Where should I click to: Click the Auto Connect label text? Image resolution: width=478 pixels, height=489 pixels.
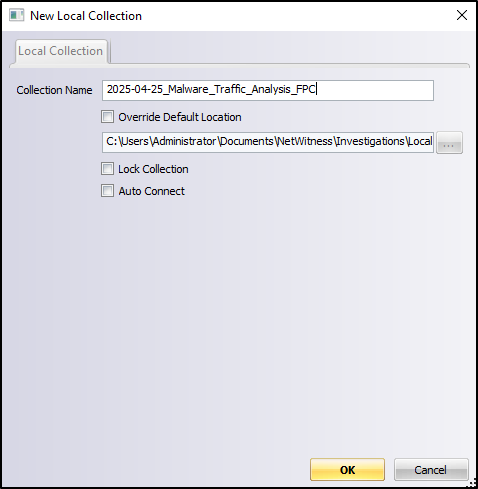point(152,191)
